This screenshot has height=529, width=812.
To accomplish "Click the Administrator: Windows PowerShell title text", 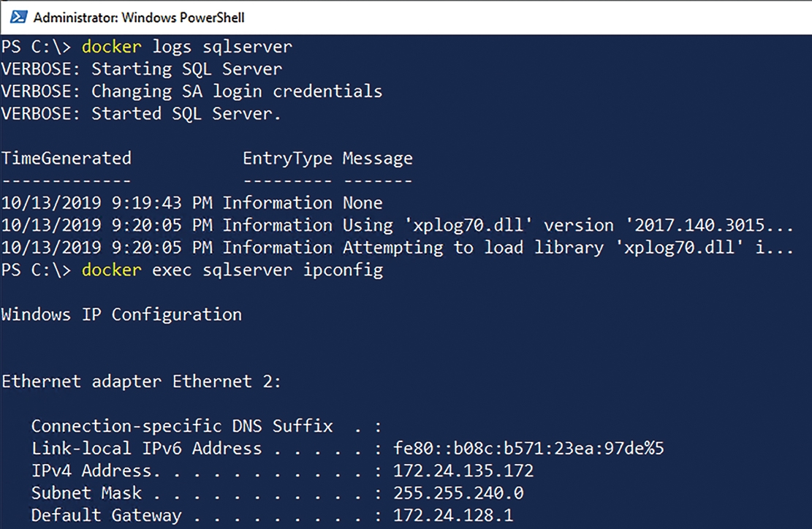I will (x=139, y=18).
